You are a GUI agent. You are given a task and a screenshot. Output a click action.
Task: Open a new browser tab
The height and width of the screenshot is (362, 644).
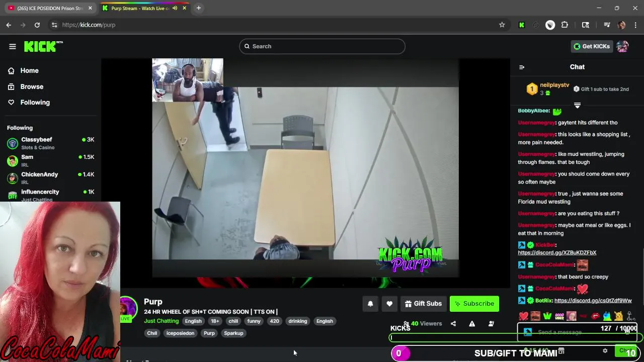tap(199, 8)
